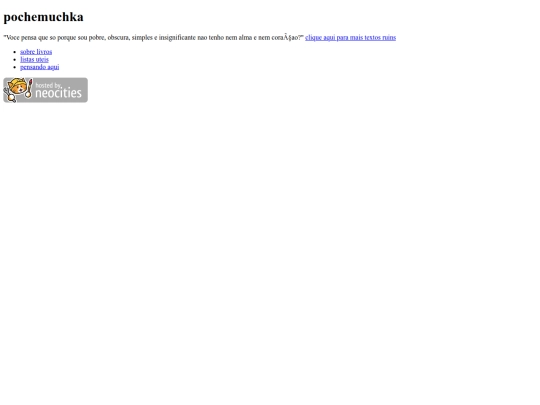Click "clique aqui para mais textos ruins" link
This screenshot has height=405, width=540.
coord(350,38)
